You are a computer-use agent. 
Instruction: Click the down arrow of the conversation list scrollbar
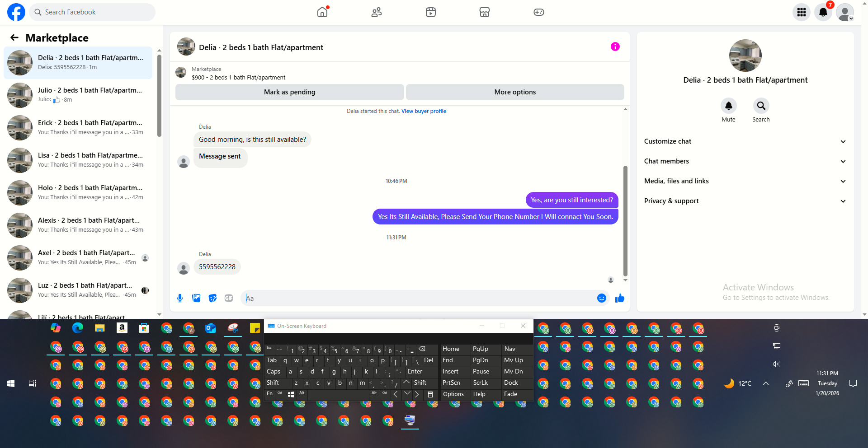coord(159,314)
